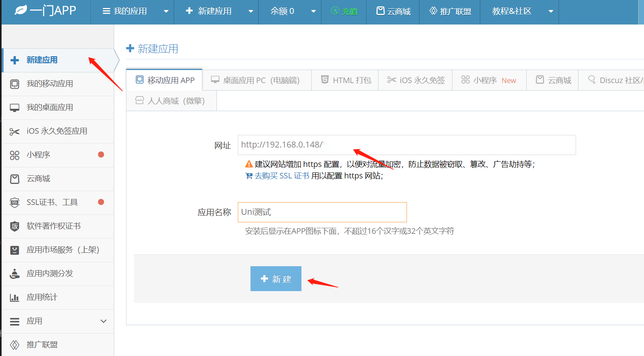Click the 云商城 bag icon in top bar
This screenshot has height=356, width=644.
(x=380, y=11)
